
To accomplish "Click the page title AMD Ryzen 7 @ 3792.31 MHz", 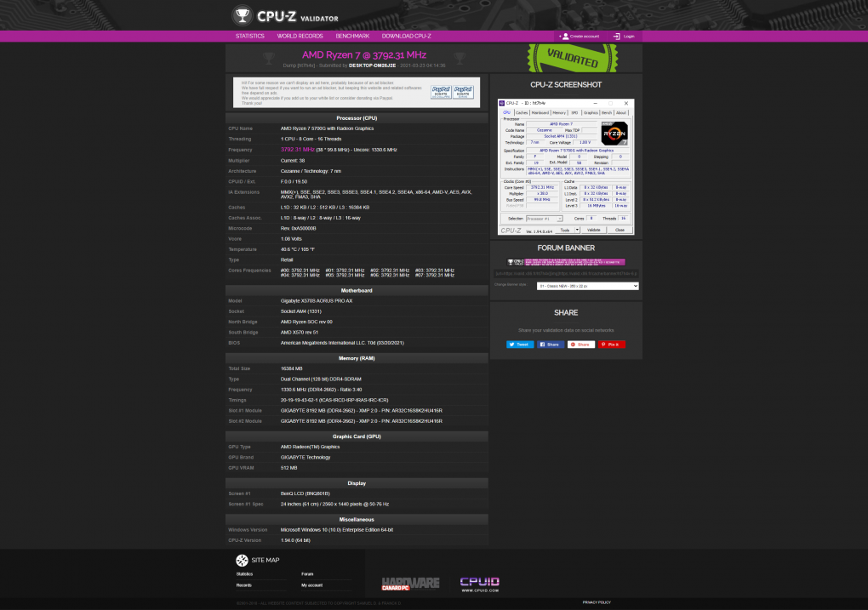I will [363, 54].
